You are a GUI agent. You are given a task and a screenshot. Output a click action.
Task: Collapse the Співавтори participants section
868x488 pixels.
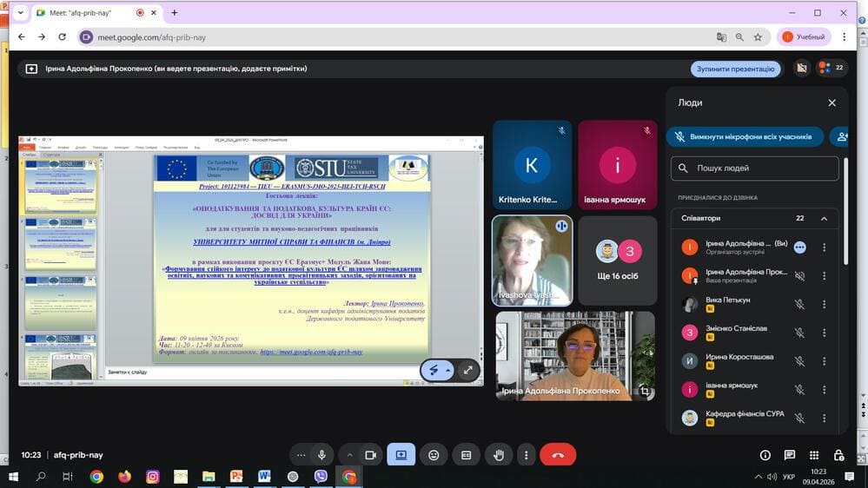click(824, 219)
